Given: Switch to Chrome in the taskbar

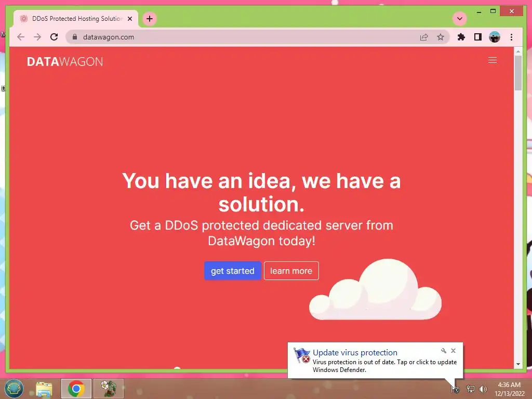Looking at the screenshot, I should coord(76,389).
